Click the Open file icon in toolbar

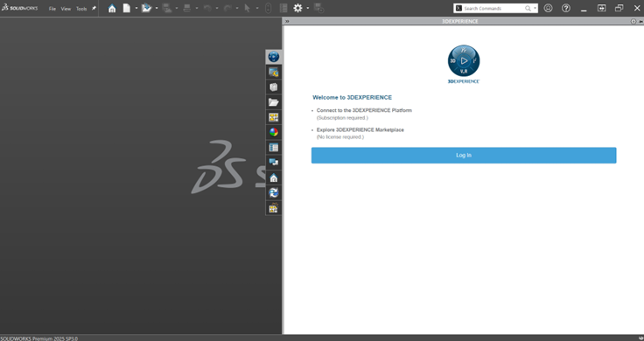pyautogui.click(x=146, y=8)
